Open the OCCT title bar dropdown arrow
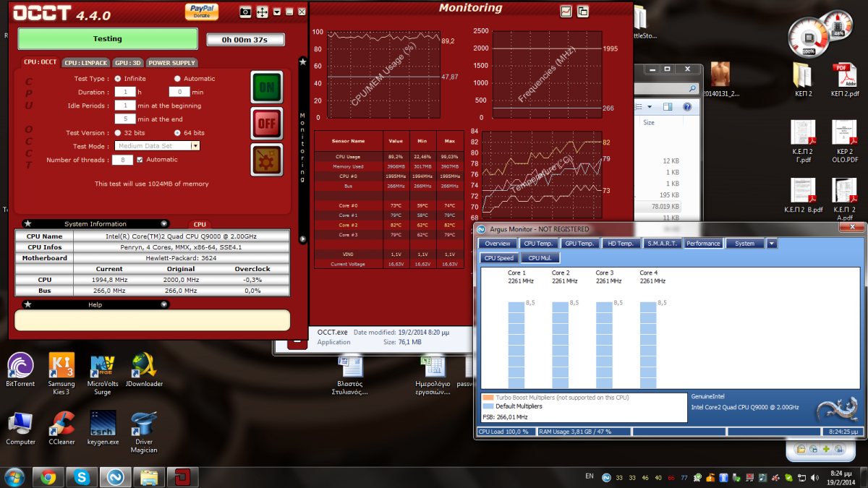The height and width of the screenshot is (488, 868). (x=276, y=12)
